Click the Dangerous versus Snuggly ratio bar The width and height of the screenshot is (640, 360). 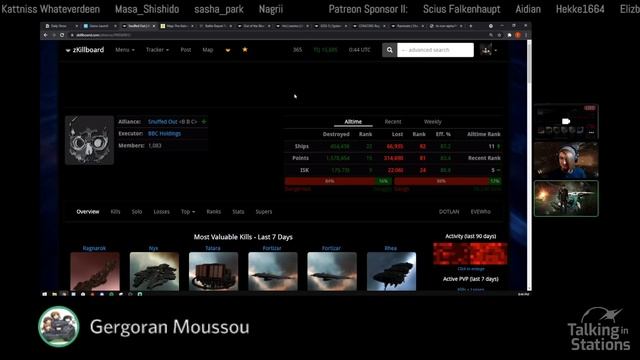point(338,181)
